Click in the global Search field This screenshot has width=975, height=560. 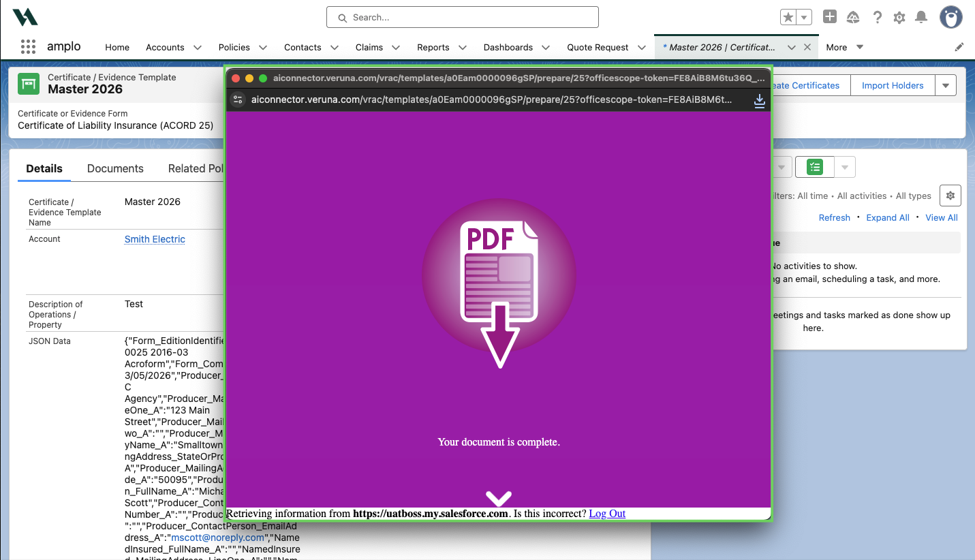(463, 17)
